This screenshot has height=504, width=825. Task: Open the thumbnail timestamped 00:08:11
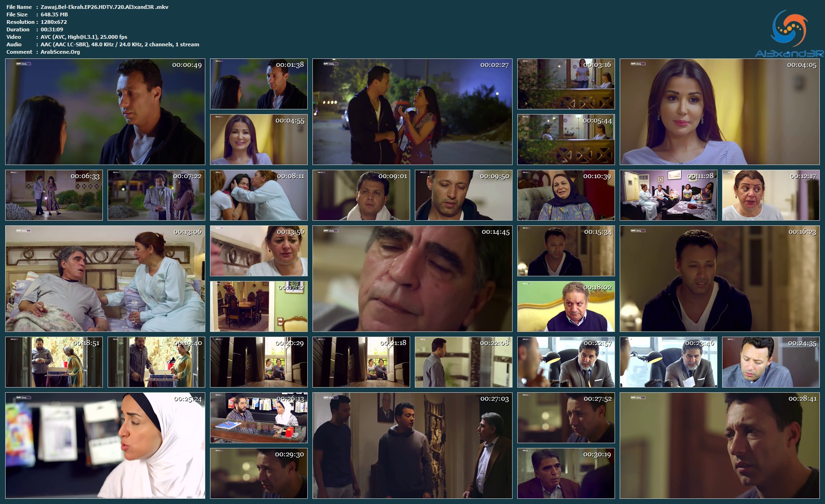259,195
